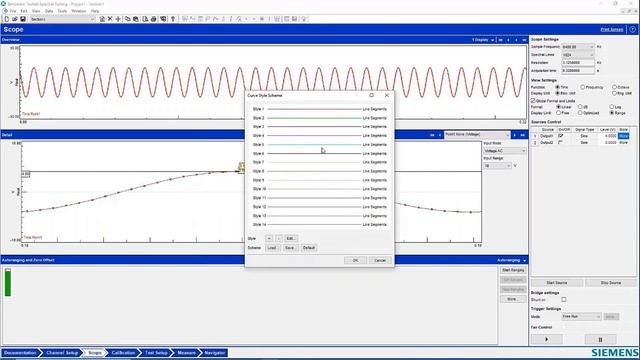Go to last channel in Detail panel

523,135
